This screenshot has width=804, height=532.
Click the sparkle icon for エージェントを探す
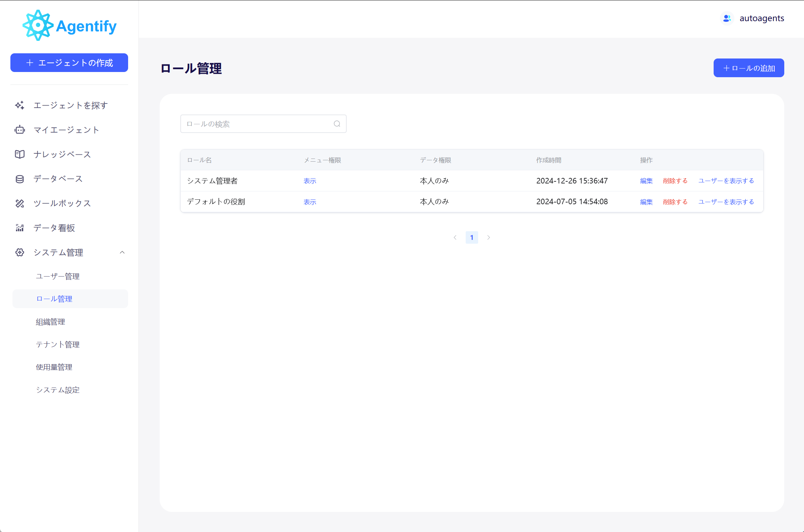click(x=20, y=105)
